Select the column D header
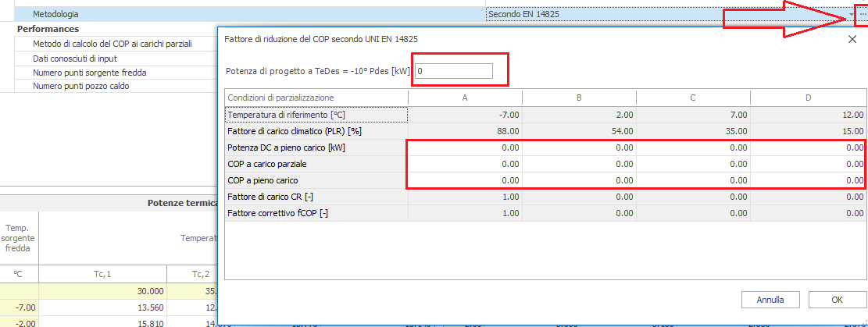Image resolution: width=868 pixels, height=327 pixels. pyautogui.click(x=808, y=98)
